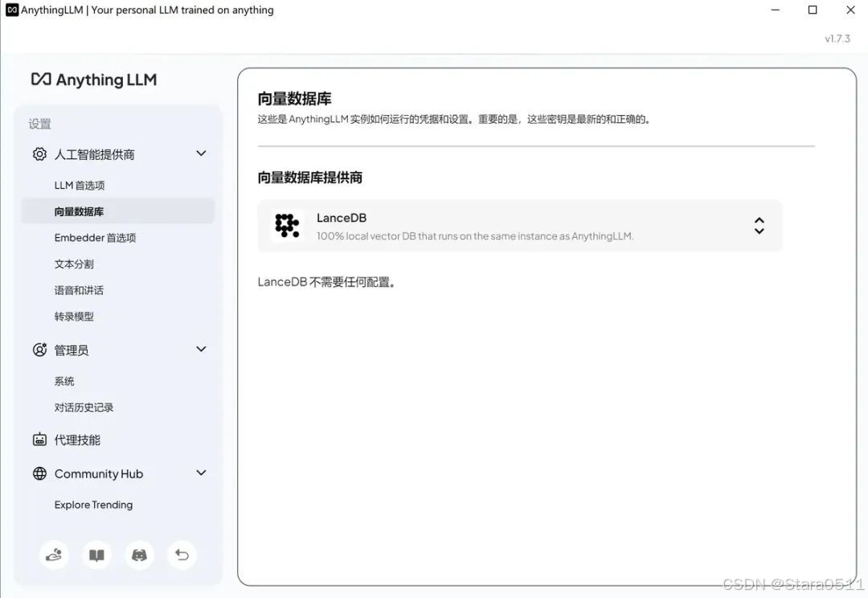Click the v1.7.3 version text
Viewport: 868px width, 598px height.
coord(837,39)
